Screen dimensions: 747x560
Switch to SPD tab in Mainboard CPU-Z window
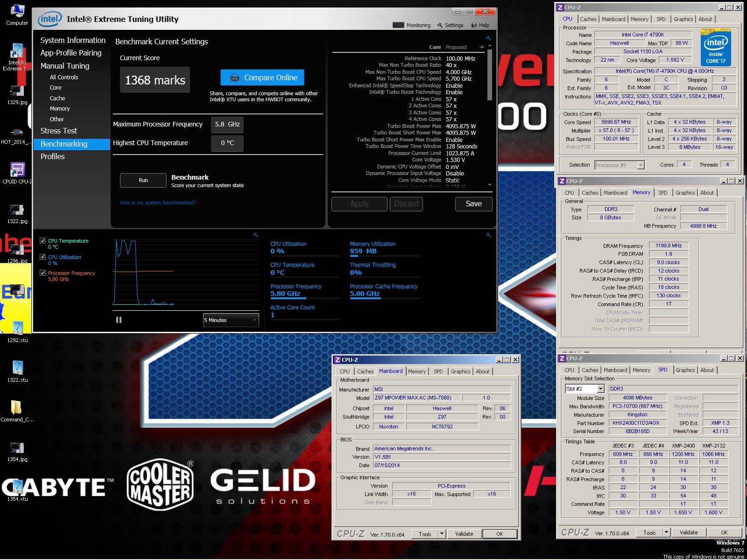438,371
